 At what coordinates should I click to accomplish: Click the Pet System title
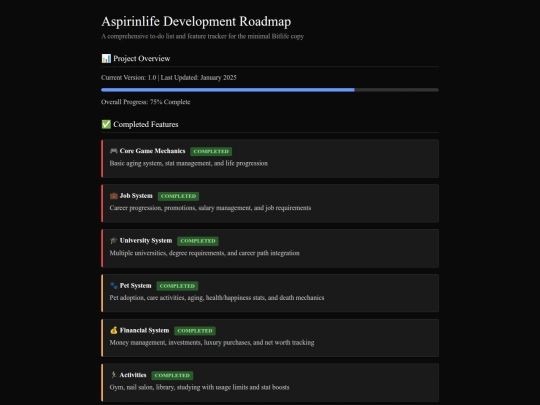coord(135,285)
